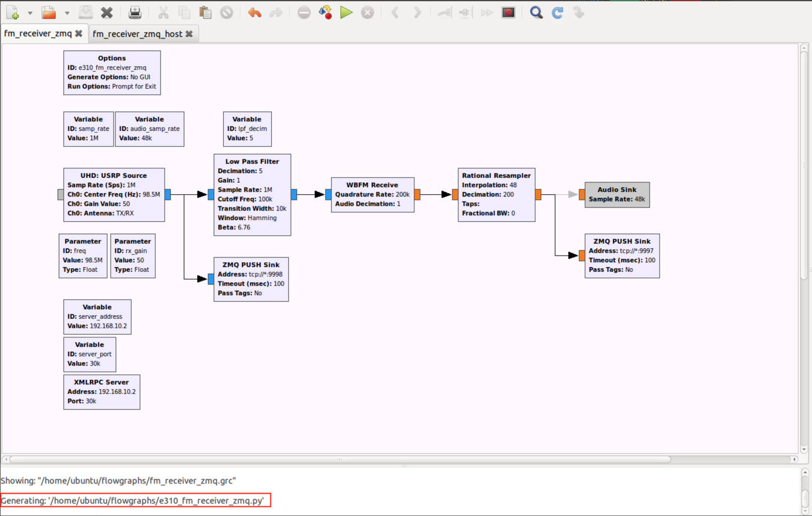Image resolution: width=812 pixels, height=516 pixels.
Task: Click the console 'Generating:' output line
Action: (x=132, y=500)
